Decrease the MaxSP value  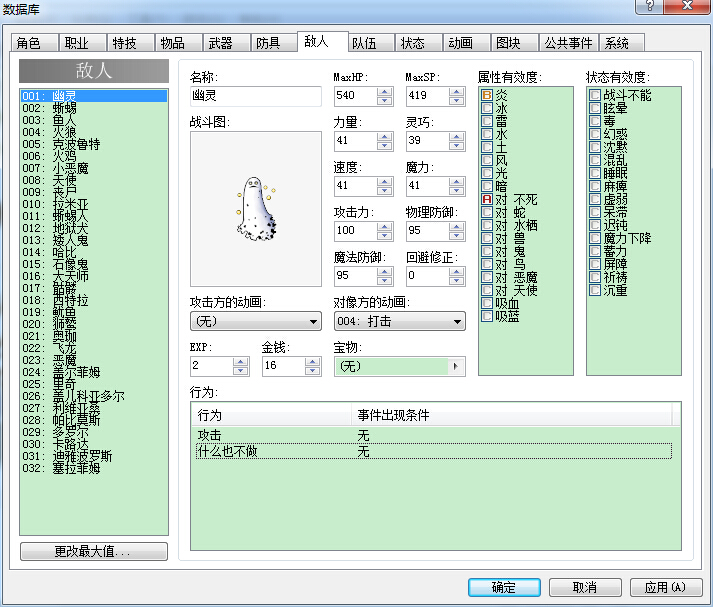click(457, 100)
